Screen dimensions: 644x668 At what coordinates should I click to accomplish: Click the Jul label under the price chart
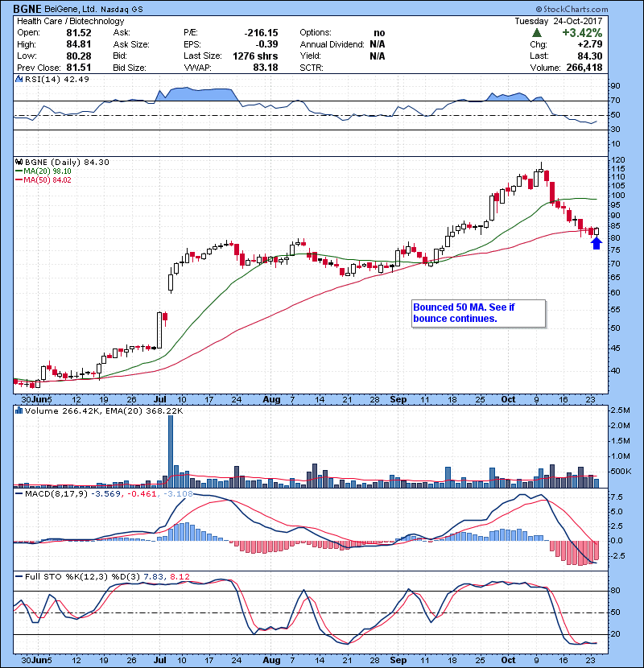point(160,400)
